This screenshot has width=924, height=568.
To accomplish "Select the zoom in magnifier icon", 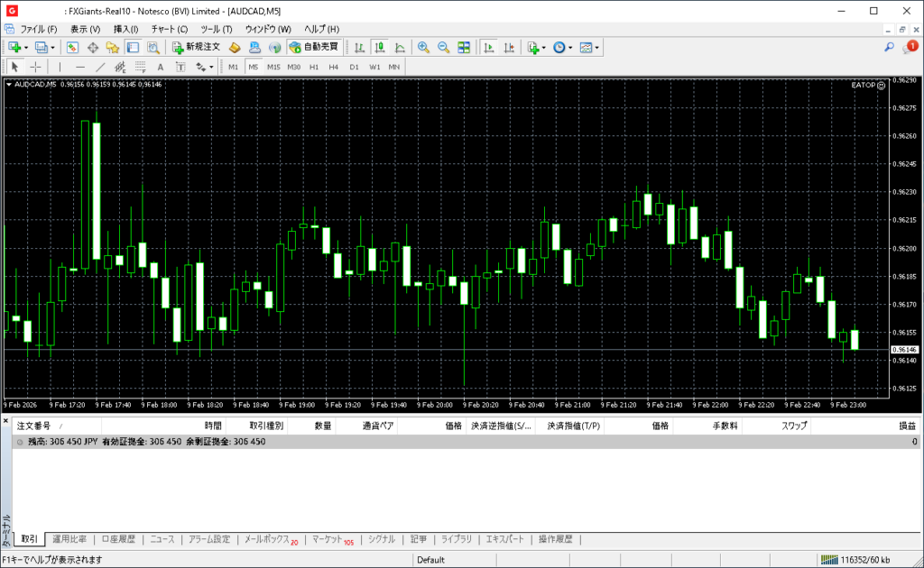I will 423,47.
